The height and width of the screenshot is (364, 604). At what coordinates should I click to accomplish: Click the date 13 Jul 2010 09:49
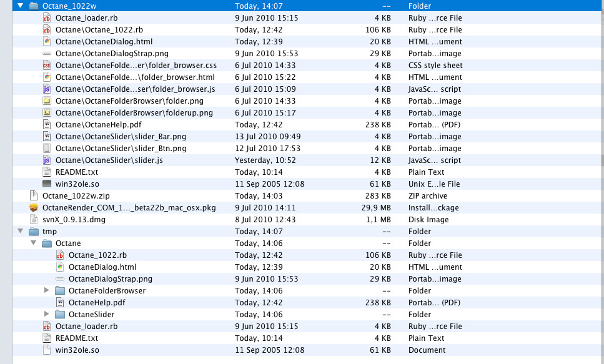pos(268,136)
